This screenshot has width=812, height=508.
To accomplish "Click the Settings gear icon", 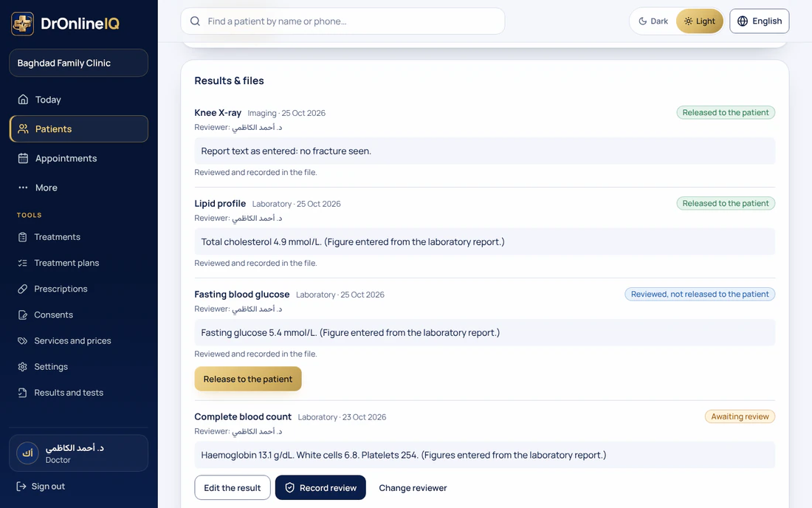I will (22, 367).
